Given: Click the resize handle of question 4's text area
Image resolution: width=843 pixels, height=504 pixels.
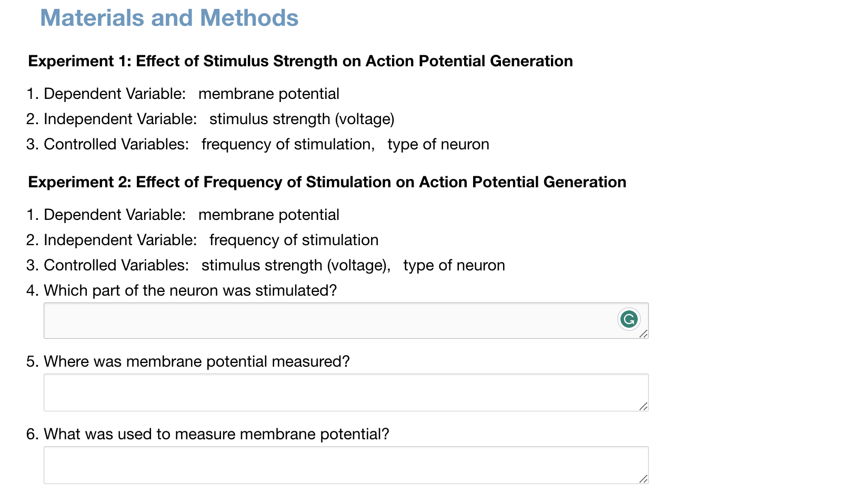Looking at the screenshot, I should pyautogui.click(x=644, y=334).
